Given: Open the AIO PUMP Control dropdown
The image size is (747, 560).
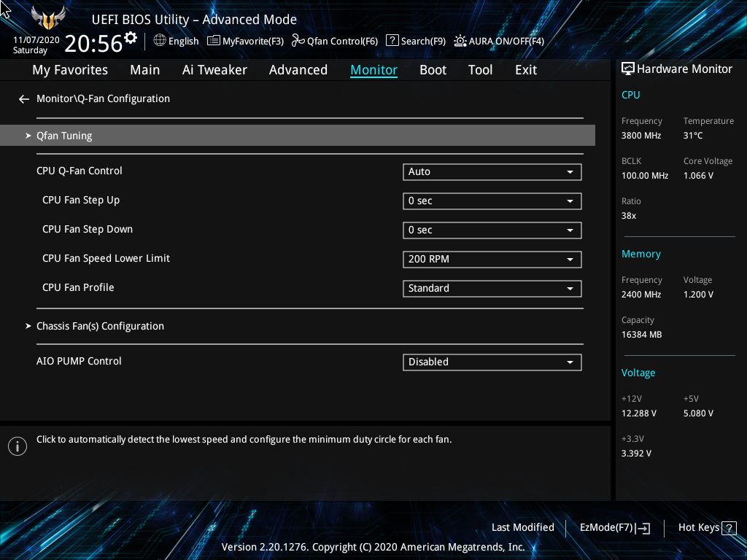Looking at the screenshot, I should click(x=492, y=362).
